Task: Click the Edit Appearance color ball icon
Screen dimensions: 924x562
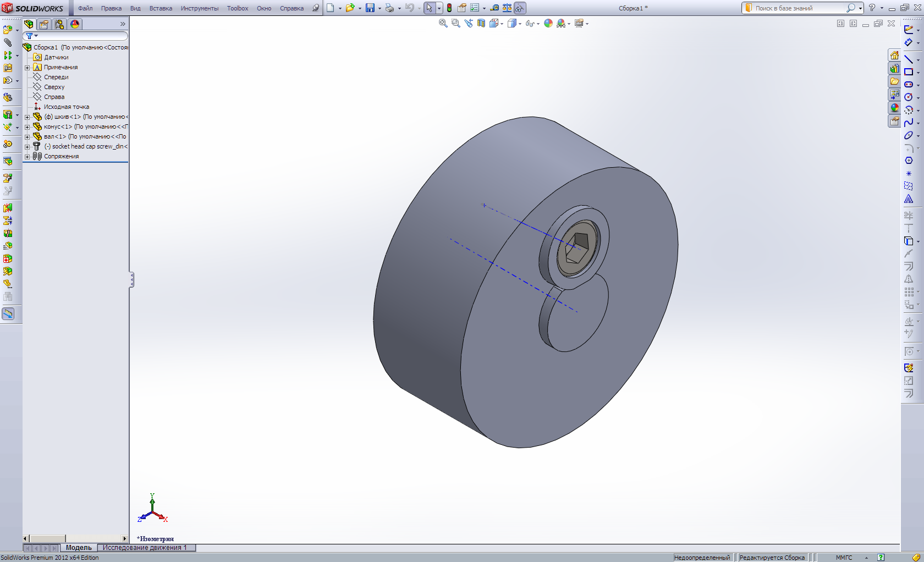Action: point(548,23)
